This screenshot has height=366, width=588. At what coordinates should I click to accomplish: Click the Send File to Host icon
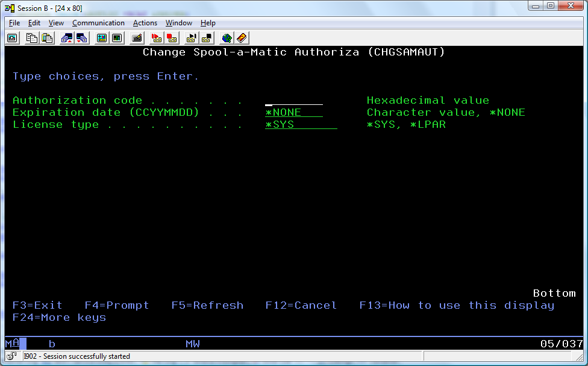tap(67, 38)
